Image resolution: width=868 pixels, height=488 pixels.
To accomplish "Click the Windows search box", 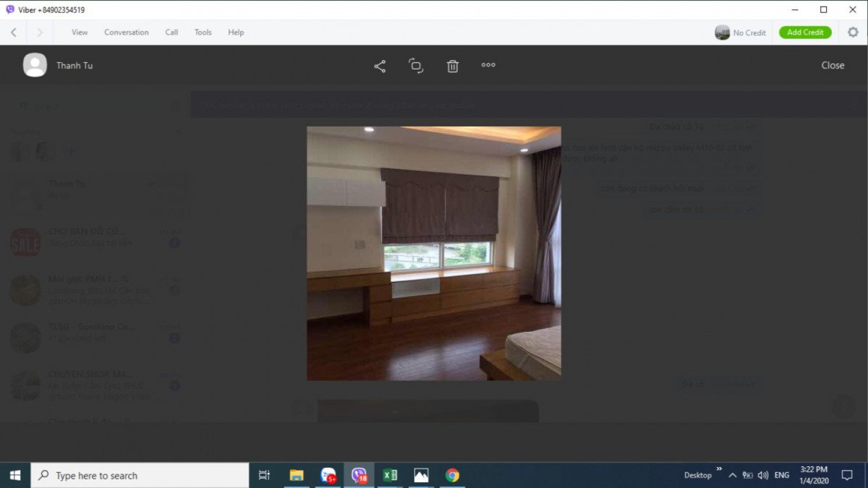I will pos(141,475).
